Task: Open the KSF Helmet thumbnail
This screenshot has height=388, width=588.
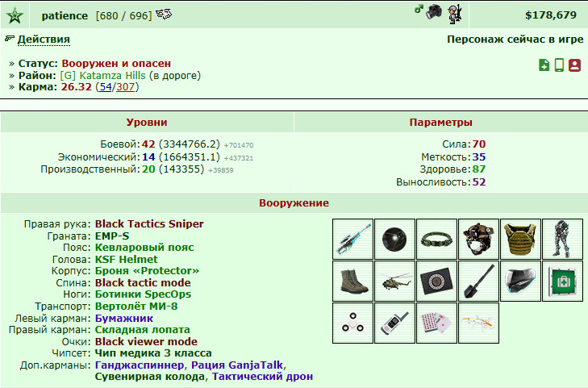Action: coord(478,240)
